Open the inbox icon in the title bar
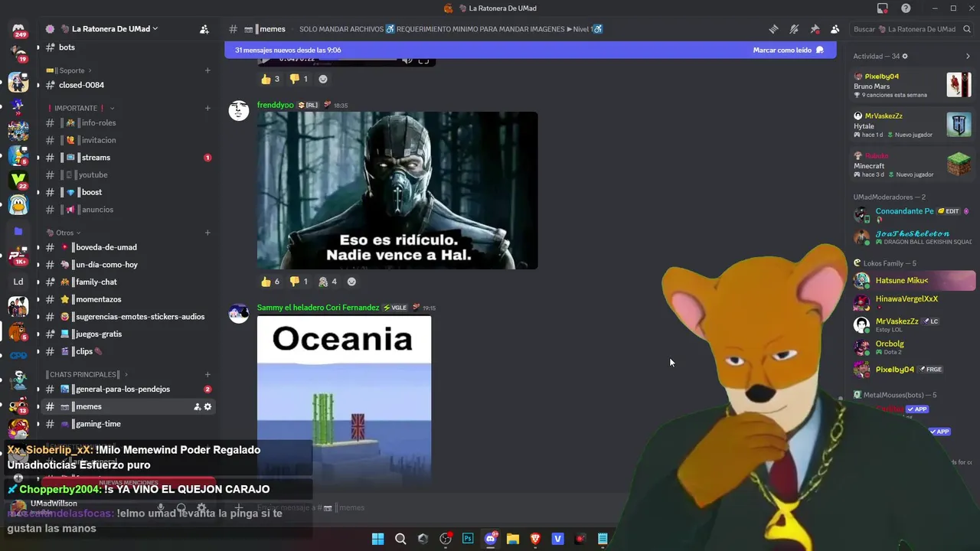The height and width of the screenshot is (551, 980). tap(883, 8)
